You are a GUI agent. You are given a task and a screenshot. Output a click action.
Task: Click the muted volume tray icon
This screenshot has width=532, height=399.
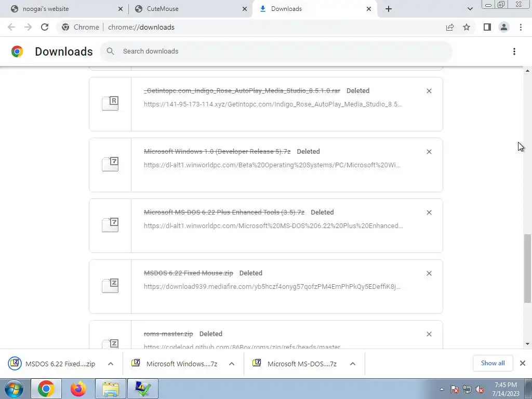click(x=480, y=390)
